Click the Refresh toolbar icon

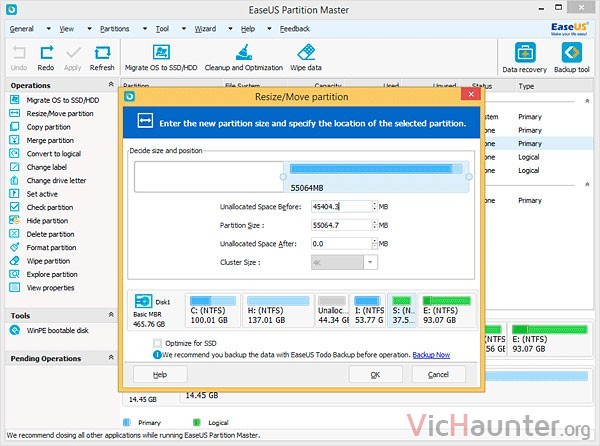click(102, 53)
